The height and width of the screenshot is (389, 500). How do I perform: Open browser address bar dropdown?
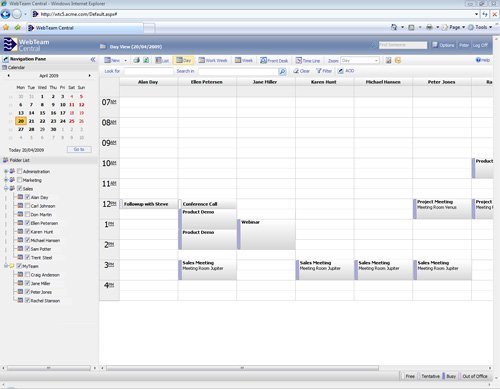(x=476, y=14)
